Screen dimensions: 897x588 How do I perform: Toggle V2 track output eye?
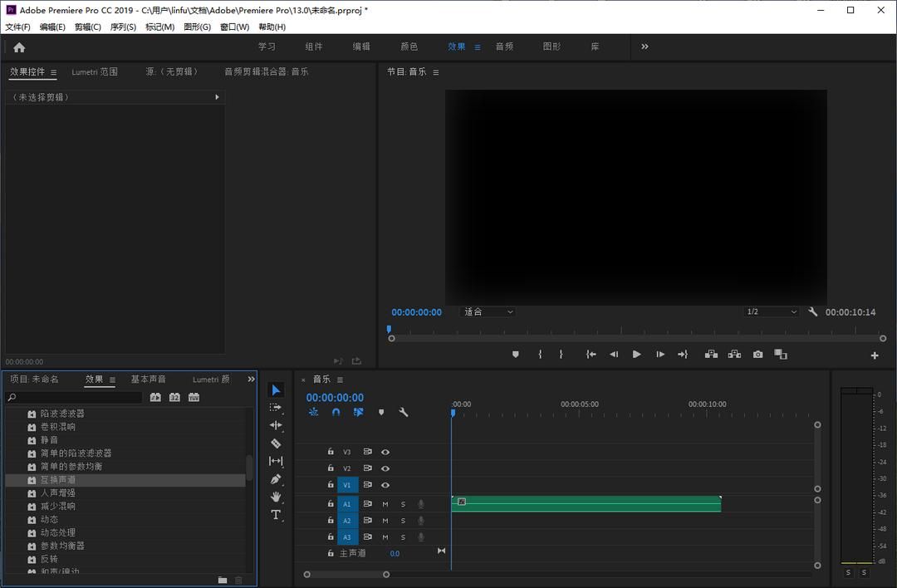(385, 468)
